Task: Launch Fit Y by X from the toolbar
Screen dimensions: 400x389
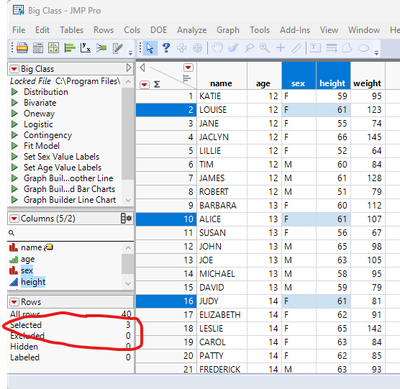Action: click(x=85, y=48)
